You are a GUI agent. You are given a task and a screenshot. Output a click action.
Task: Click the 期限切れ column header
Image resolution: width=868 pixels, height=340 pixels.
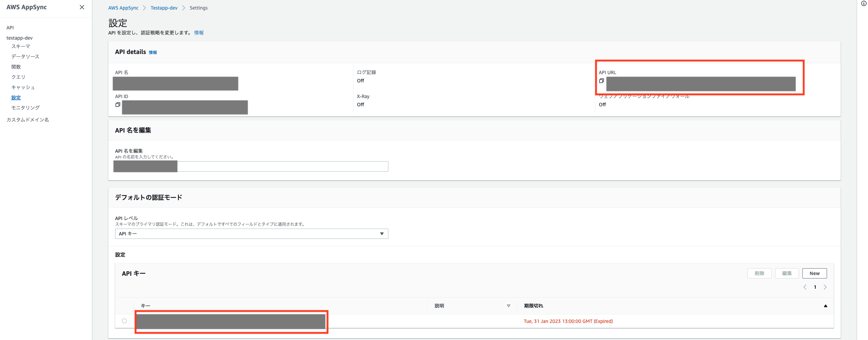pyautogui.click(x=533, y=306)
